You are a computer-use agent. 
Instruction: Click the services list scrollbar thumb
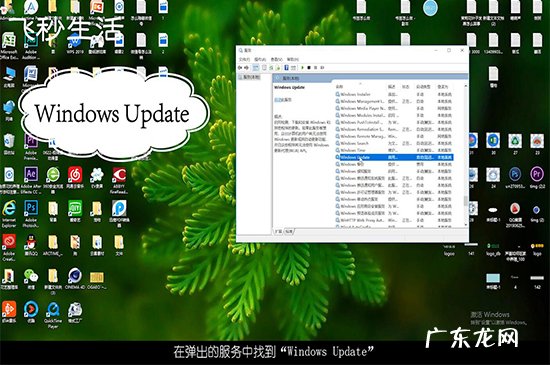pyautogui.click(x=466, y=201)
